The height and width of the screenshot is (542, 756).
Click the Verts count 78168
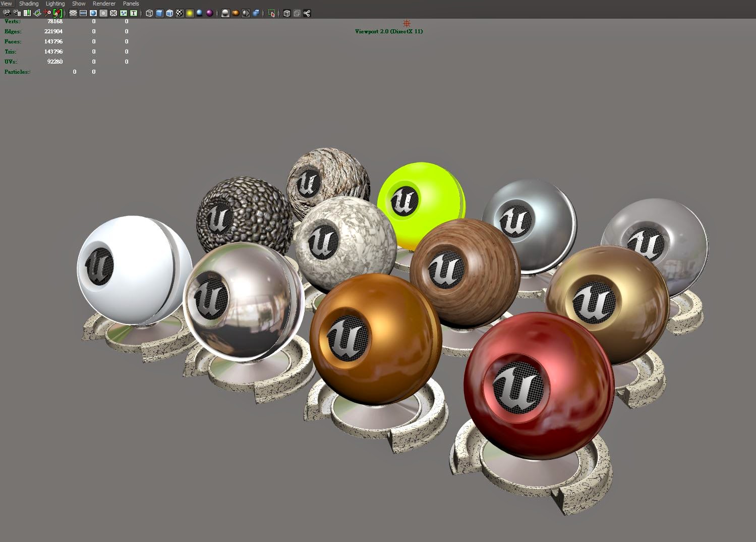[55, 21]
